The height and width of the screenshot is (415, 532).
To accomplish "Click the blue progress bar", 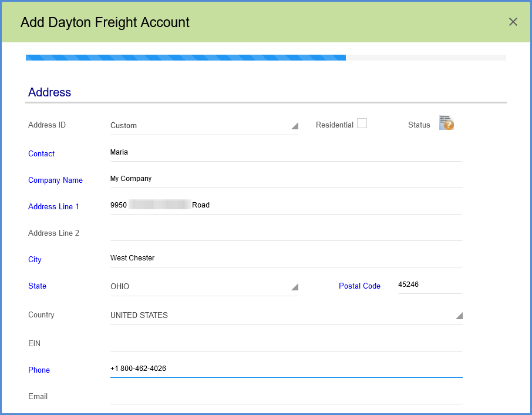I will coord(186,57).
